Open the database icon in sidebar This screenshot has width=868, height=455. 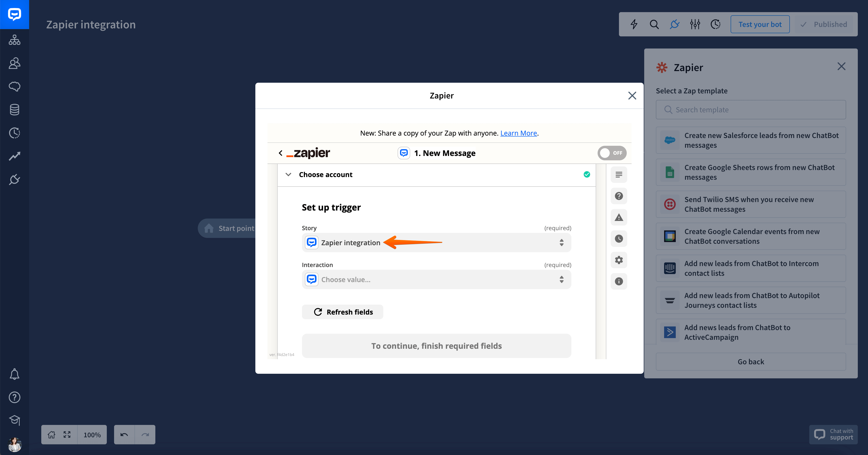(x=15, y=110)
